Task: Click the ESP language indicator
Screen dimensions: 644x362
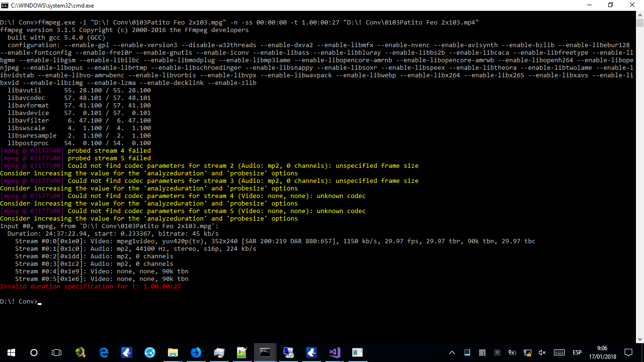Action: [x=577, y=352]
